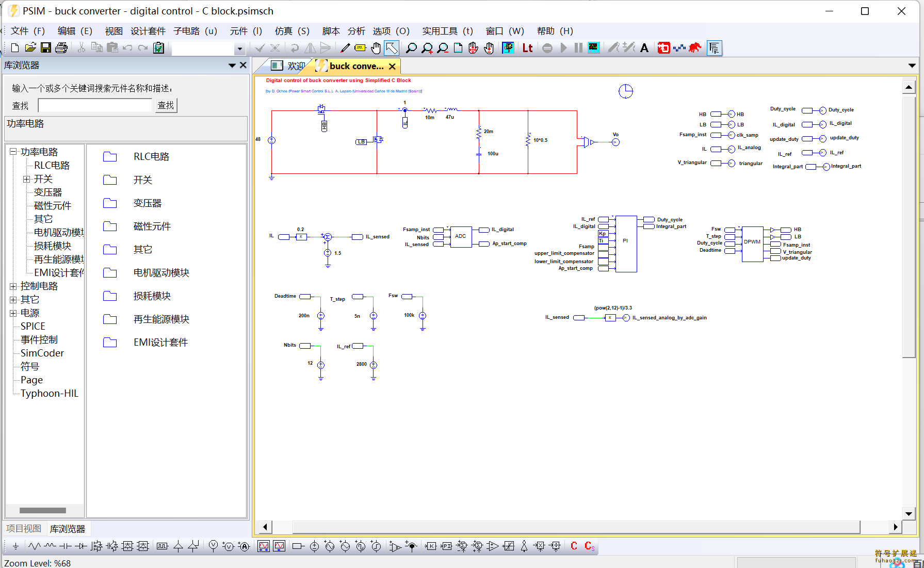Place a resistor from bottom toolbar
Screen dimensions: 924x568
point(35,546)
